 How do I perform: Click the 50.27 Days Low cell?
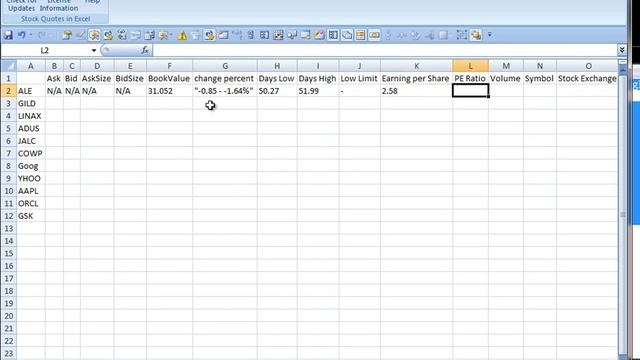pyautogui.click(x=277, y=91)
